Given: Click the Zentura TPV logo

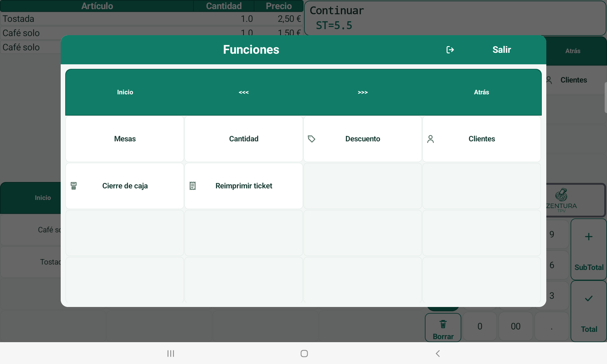Looking at the screenshot, I should (561, 200).
